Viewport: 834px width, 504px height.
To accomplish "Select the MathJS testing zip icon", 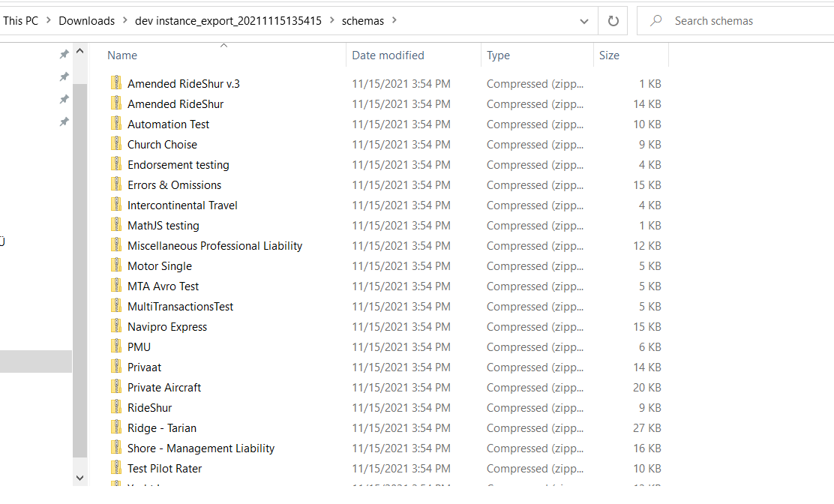I will point(116,225).
